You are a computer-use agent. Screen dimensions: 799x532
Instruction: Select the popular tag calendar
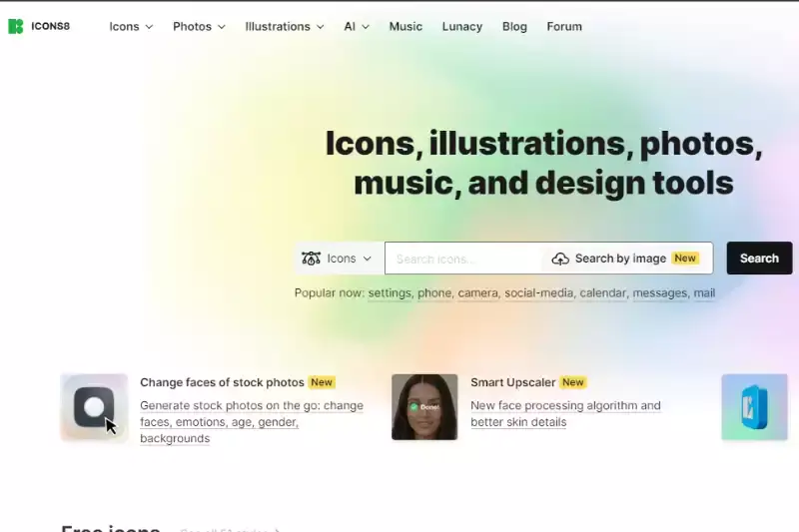603,293
